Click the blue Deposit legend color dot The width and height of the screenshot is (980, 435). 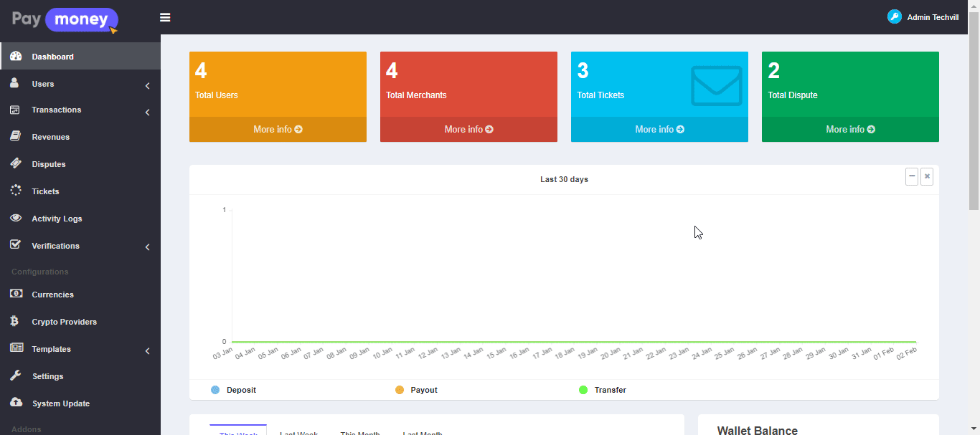tap(215, 390)
